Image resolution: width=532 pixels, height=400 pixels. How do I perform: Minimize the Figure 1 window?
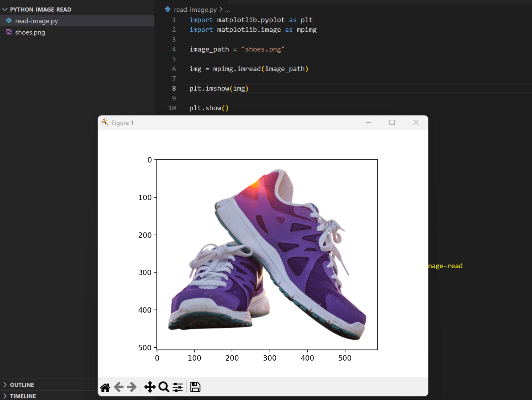pos(368,122)
